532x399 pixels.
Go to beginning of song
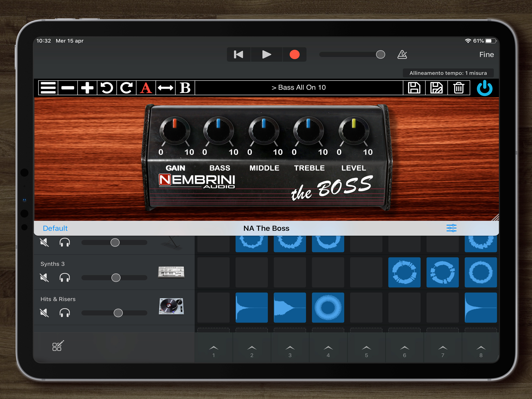pos(239,54)
